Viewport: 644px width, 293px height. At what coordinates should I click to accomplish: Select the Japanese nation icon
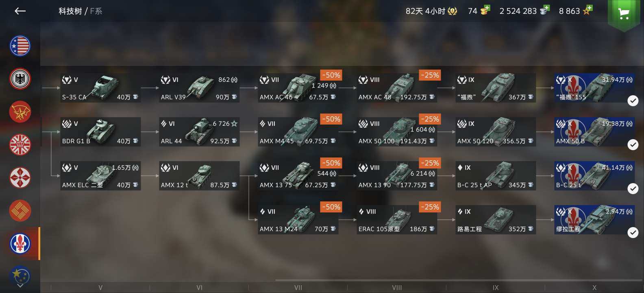pyautogui.click(x=20, y=177)
